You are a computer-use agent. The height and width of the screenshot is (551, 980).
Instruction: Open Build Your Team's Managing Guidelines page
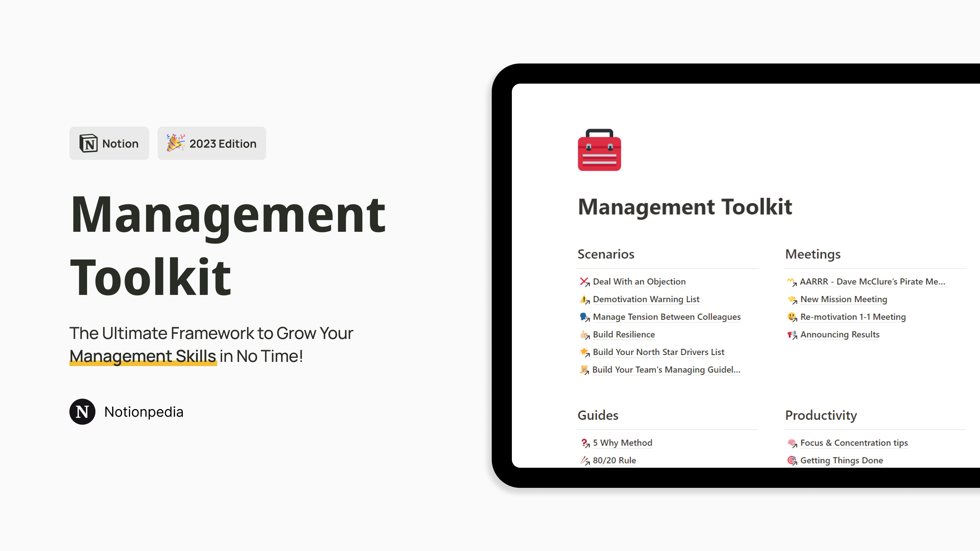[666, 370]
